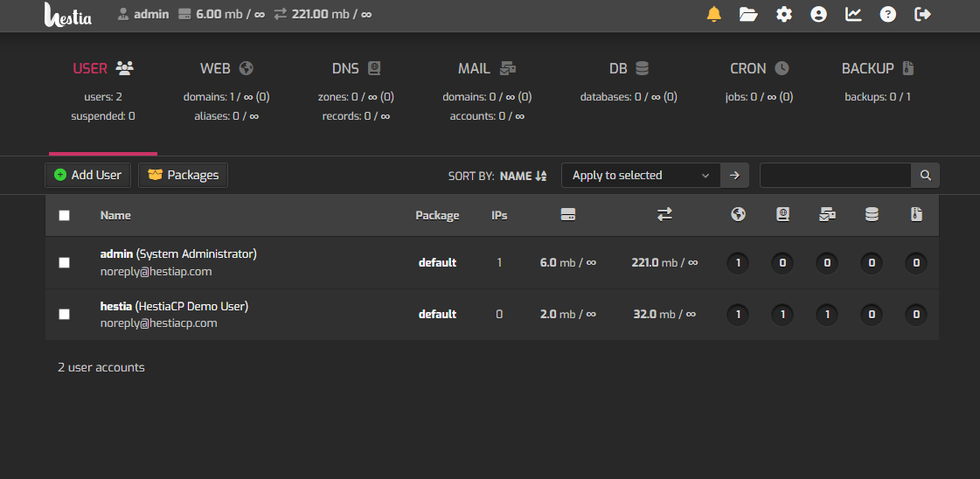
Task: Click the search input field
Action: click(835, 175)
